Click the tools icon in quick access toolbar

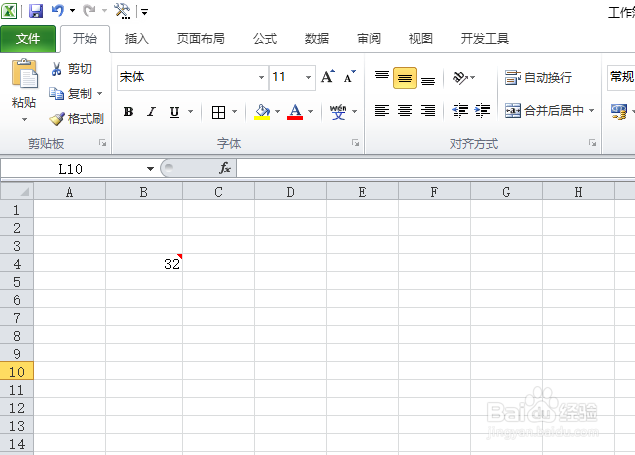point(122,11)
